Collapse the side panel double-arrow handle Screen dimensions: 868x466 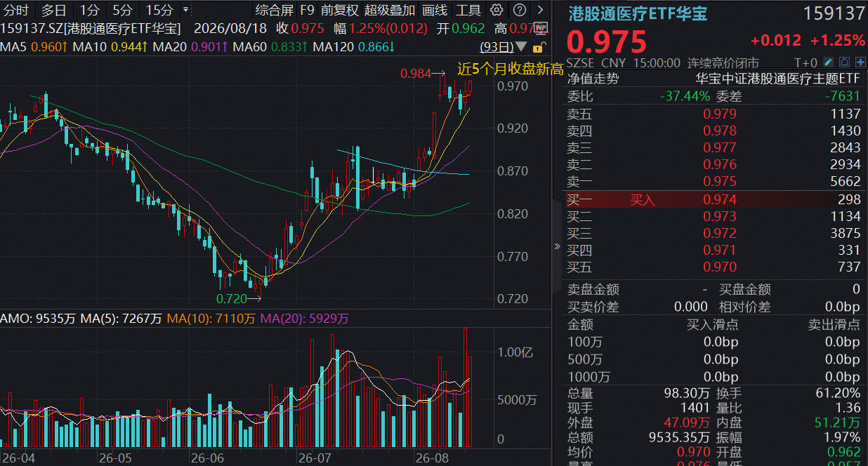(558, 246)
